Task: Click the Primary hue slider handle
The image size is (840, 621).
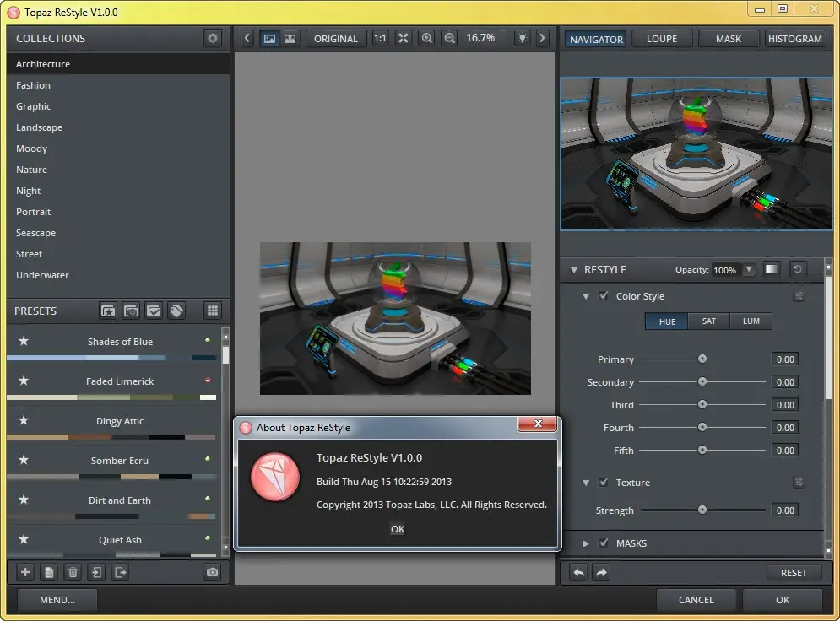Action: tap(702, 359)
